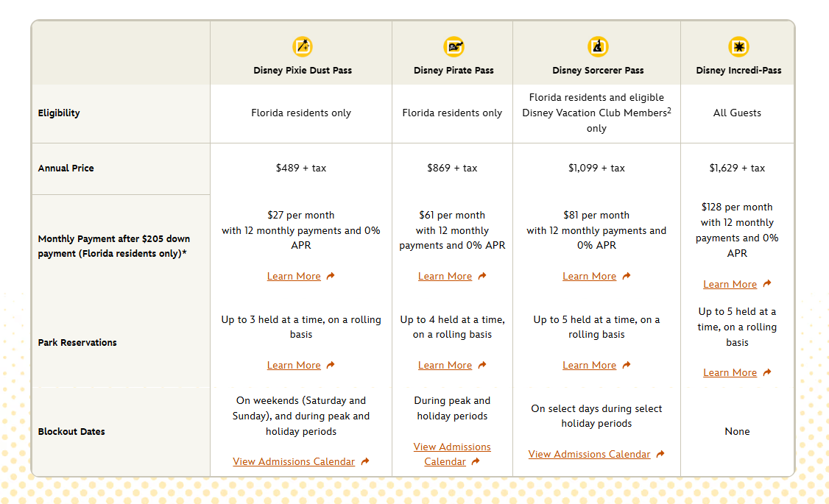Click arrow icon beside Sorcerer Pass View Admissions Calendar
829x504 pixels.
(660, 455)
